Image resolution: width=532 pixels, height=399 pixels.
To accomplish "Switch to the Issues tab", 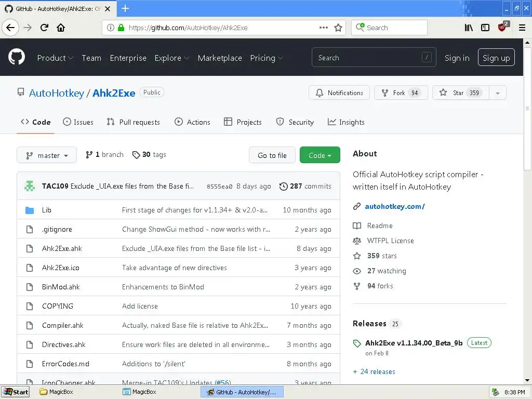I will click(78, 122).
